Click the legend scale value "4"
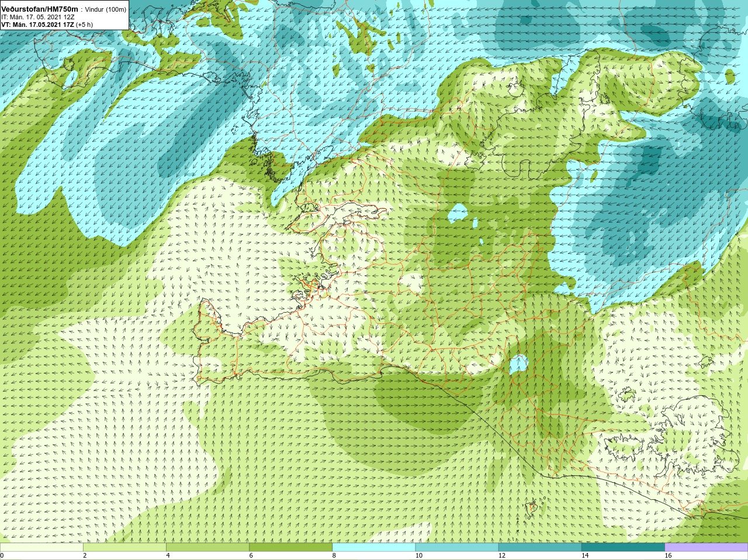The height and width of the screenshot is (560, 748). coord(168,556)
